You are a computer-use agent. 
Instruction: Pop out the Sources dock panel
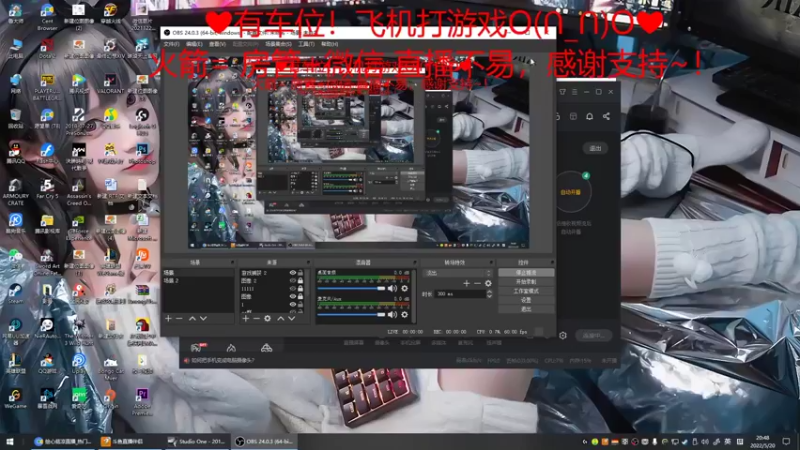308,262
